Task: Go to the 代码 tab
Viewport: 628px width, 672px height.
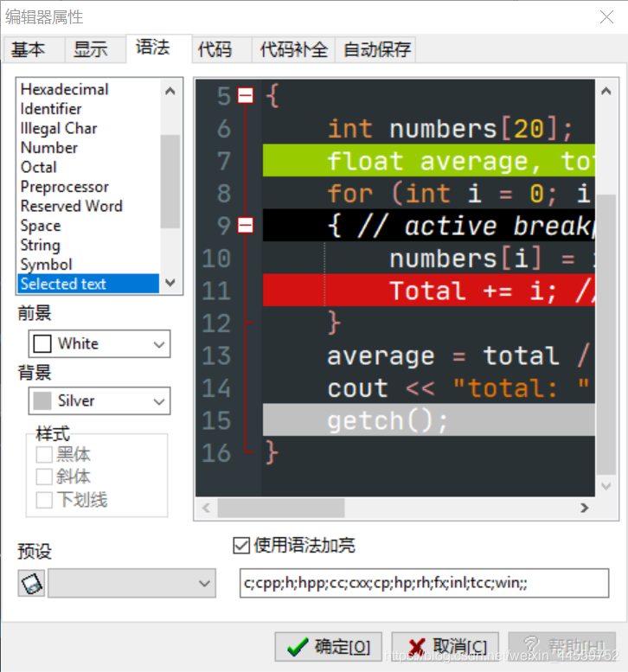Action: pos(221,49)
